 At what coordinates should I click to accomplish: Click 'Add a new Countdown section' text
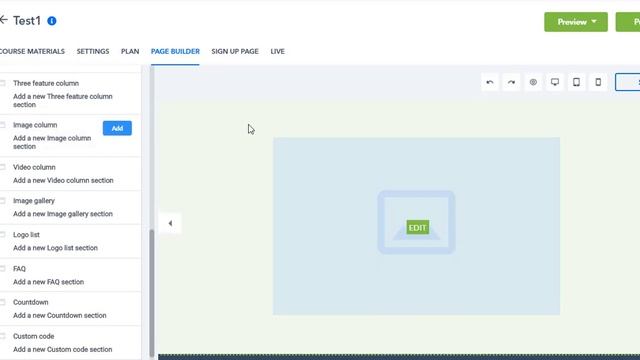pyautogui.click(x=60, y=316)
